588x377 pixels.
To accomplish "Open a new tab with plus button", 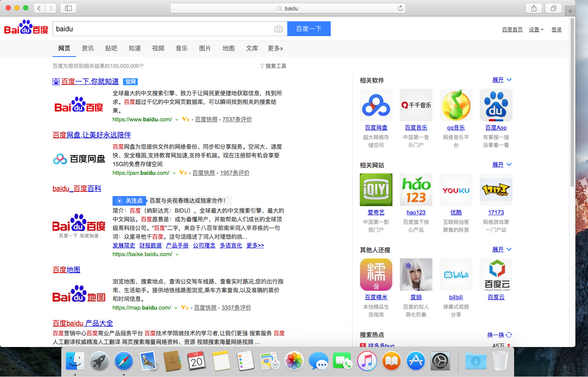I will (571, 11).
